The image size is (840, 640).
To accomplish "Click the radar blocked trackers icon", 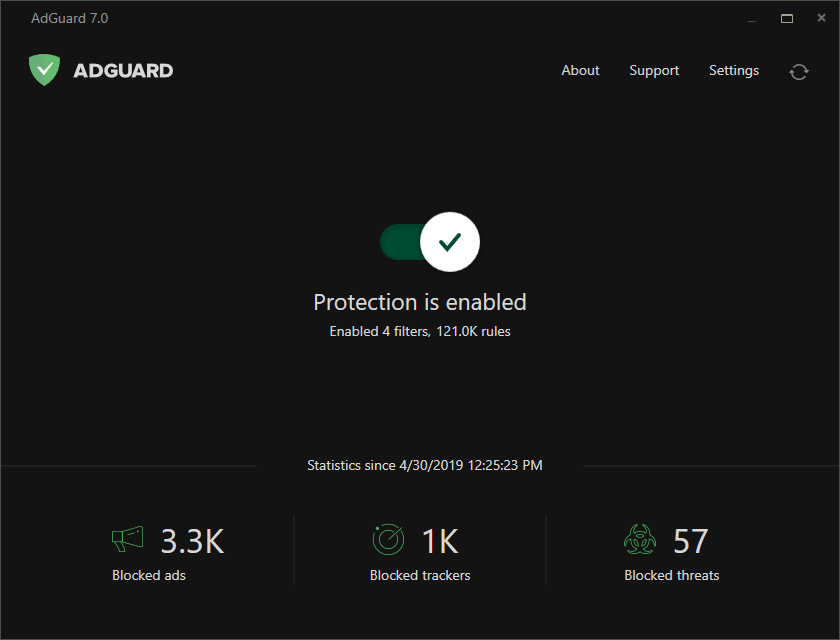I will (x=388, y=540).
